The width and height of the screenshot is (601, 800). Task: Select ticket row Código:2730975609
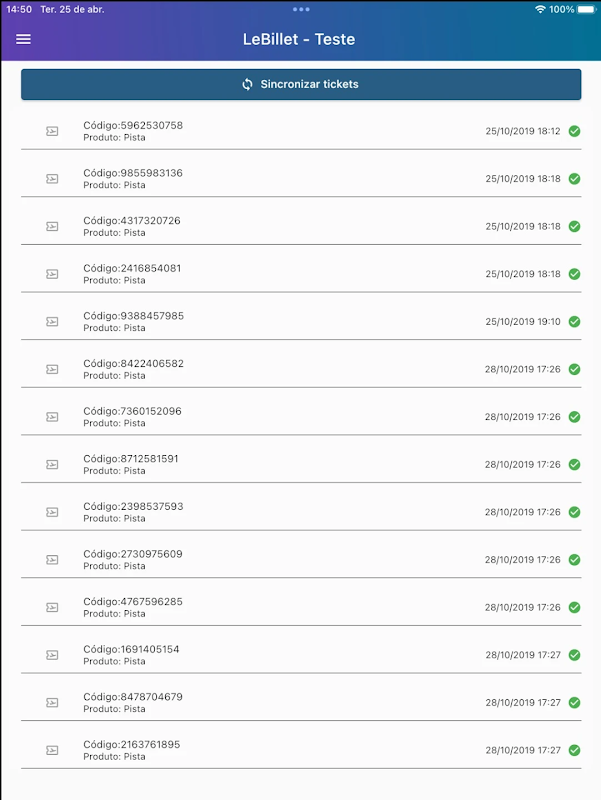coord(300,559)
